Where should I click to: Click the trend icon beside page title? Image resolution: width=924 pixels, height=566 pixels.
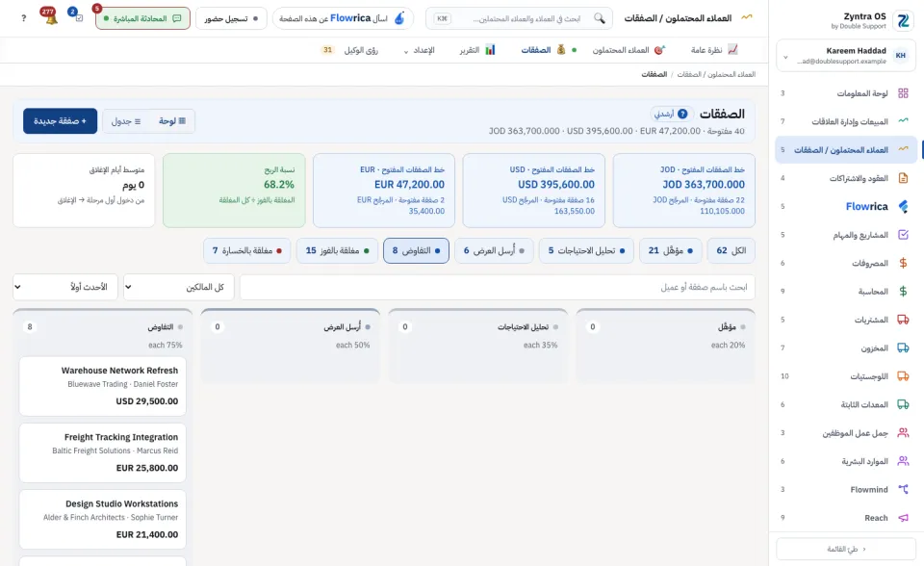pyautogui.click(x=747, y=17)
